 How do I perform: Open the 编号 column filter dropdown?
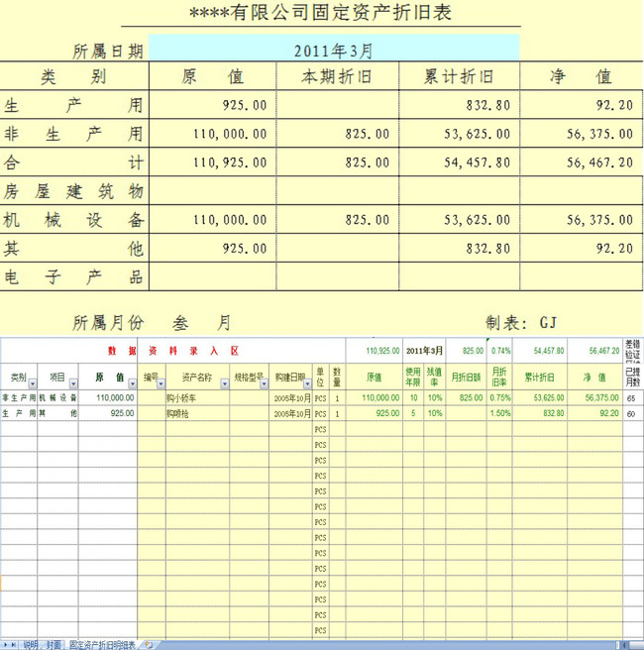[161, 383]
